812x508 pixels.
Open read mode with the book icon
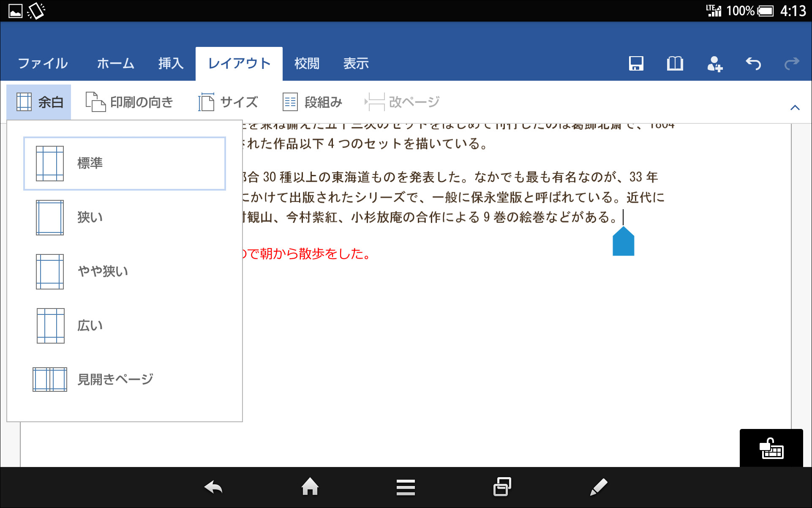[x=674, y=63]
